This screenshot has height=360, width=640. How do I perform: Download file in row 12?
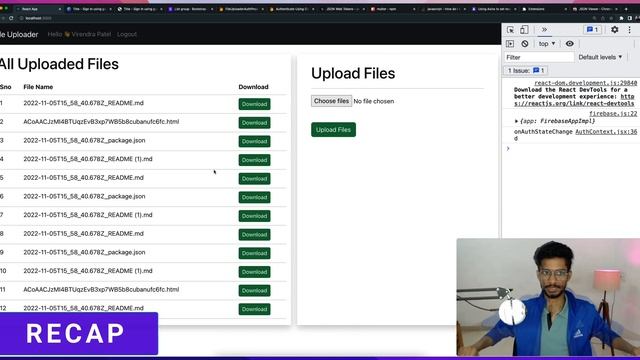[254, 309]
